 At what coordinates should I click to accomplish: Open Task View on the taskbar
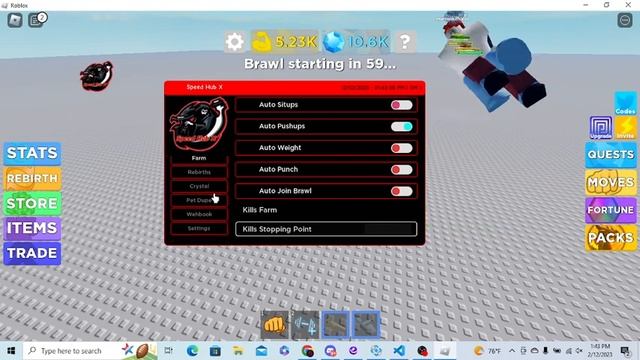[x=169, y=351]
